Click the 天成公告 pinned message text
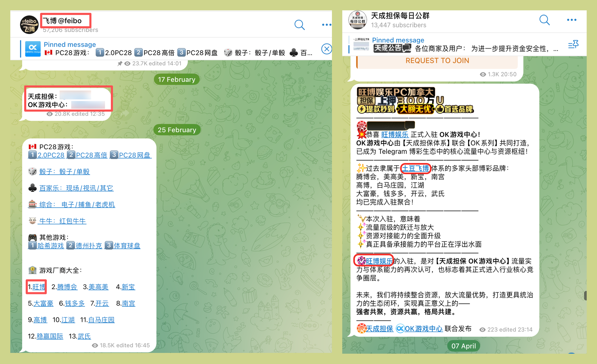Screen dimensions: 597x364 click(x=392, y=48)
